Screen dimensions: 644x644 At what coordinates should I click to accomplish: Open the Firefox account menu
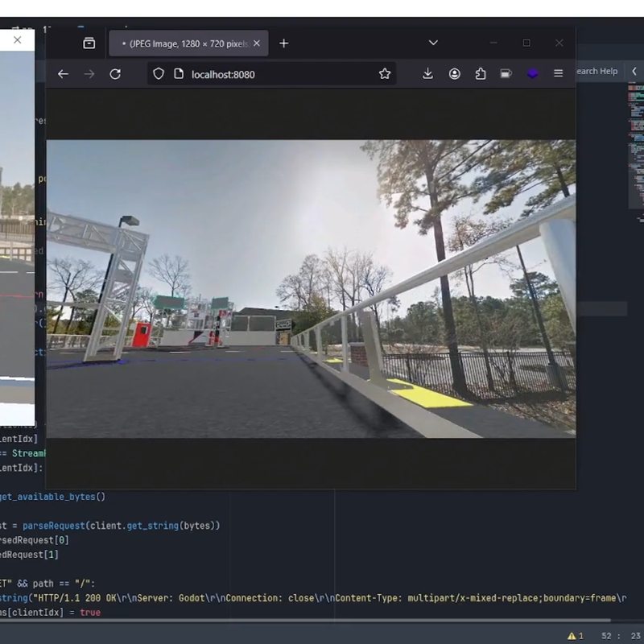click(x=455, y=74)
